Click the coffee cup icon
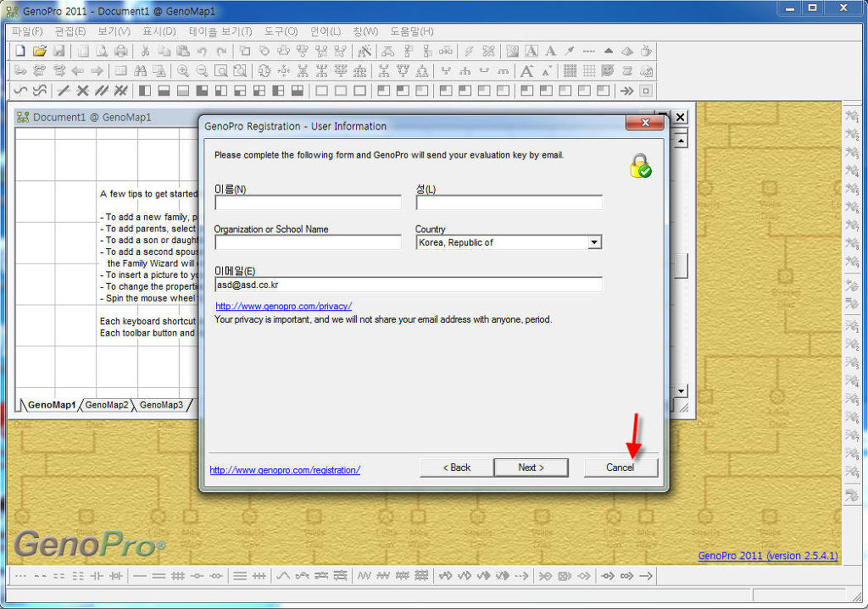The width and height of the screenshot is (868, 609). 646,51
